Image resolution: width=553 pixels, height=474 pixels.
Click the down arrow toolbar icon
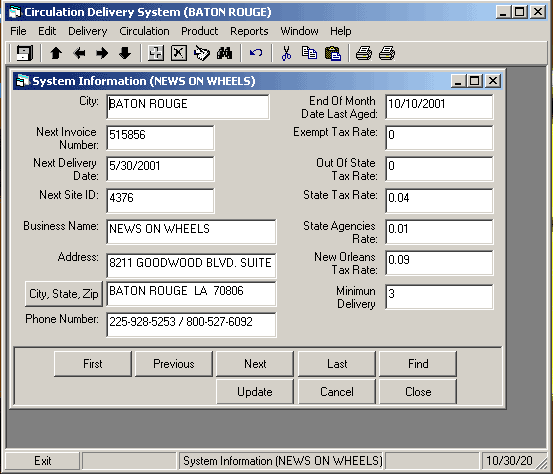tap(125, 54)
